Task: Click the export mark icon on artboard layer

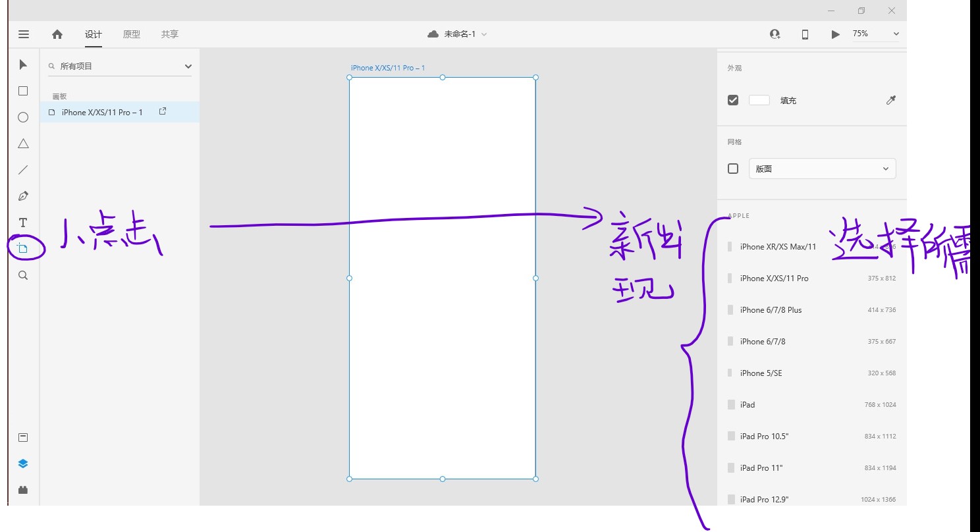Action: click(163, 112)
